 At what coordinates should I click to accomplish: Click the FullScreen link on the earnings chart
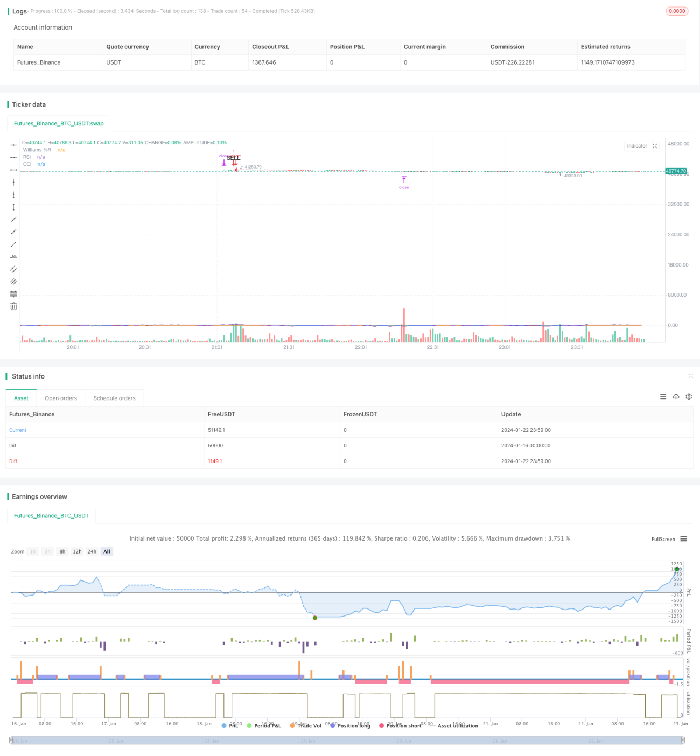pos(663,539)
